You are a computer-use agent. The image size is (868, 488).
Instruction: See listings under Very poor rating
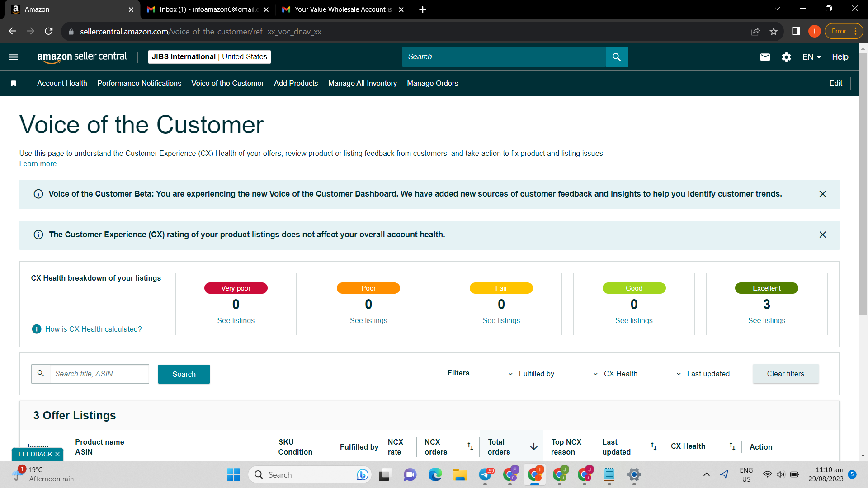(x=236, y=320)
